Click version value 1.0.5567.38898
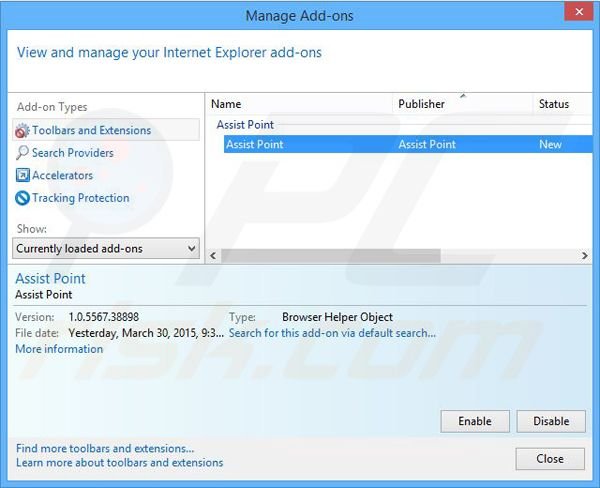The width and height of the screenshot is (600, 488). pos(104,317)
